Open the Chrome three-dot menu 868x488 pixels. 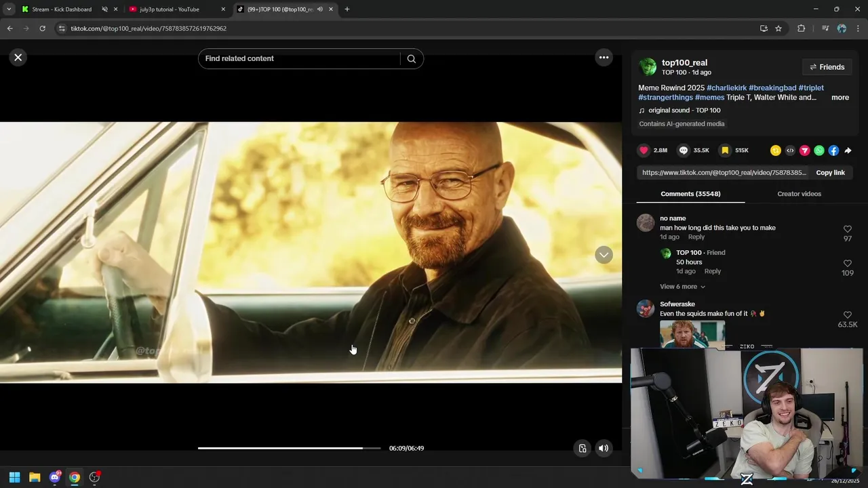point(858,28)
